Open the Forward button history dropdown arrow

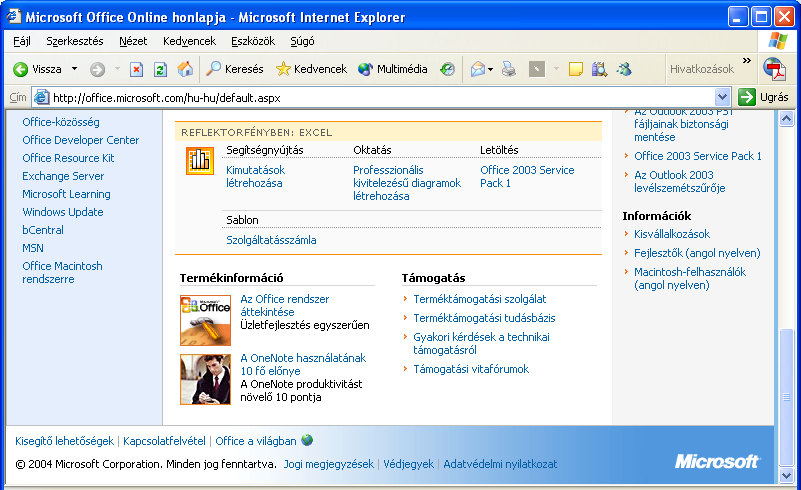(117, 69)
